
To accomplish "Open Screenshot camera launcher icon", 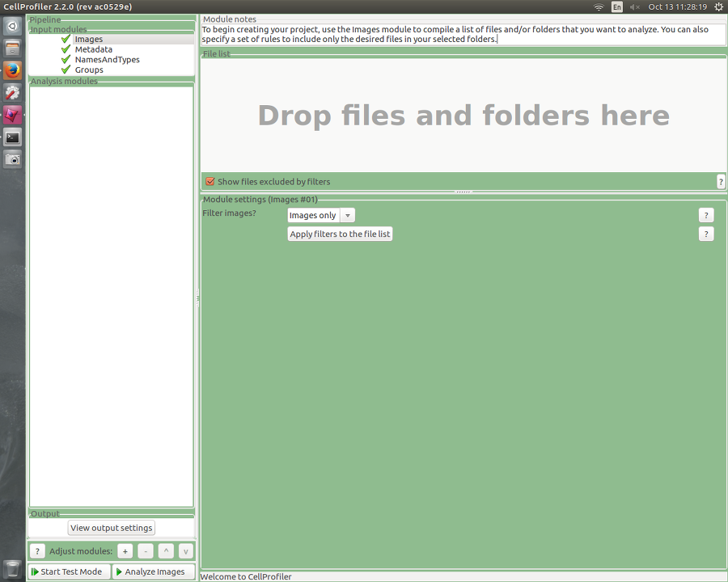I will coord(12,159).
